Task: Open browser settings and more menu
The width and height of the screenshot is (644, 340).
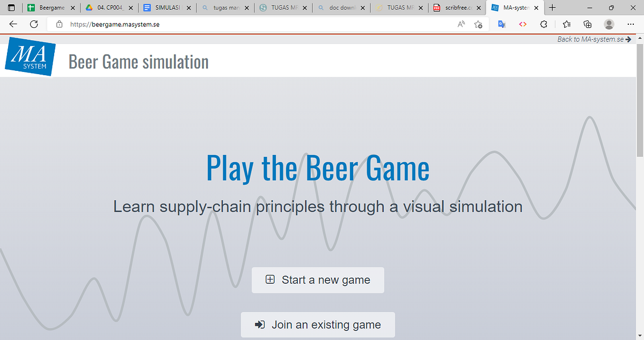Action: (x=631, y=24)
